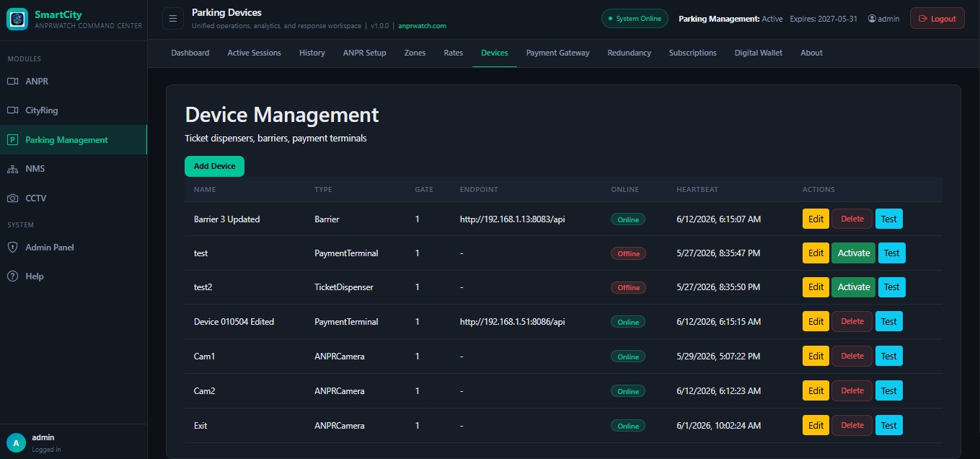Screen dimensions: 980x459
Task: Click the TicketDispenser type cell
Action: (x=344, y=287)
